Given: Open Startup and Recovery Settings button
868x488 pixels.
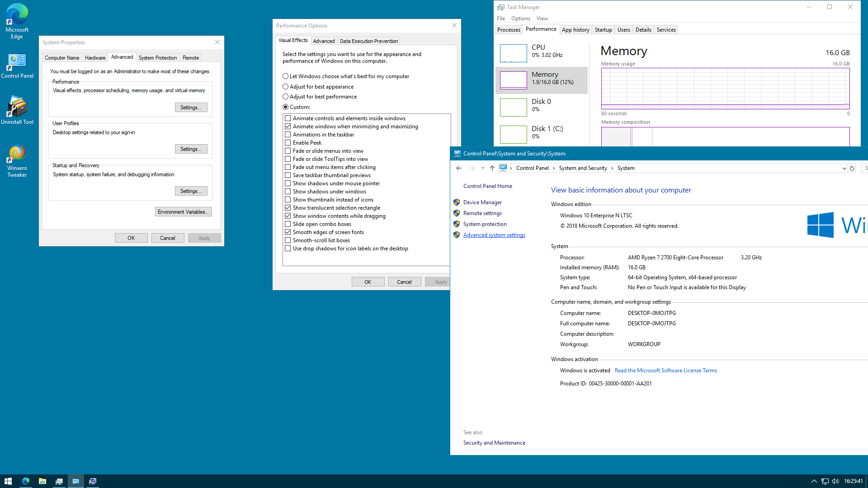Looking at the screenshot, I should pos(191,191).
